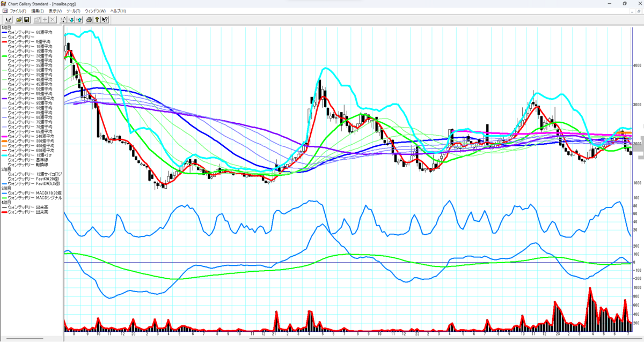Select the 65週平均 legend row

click(x=31, y=132)
